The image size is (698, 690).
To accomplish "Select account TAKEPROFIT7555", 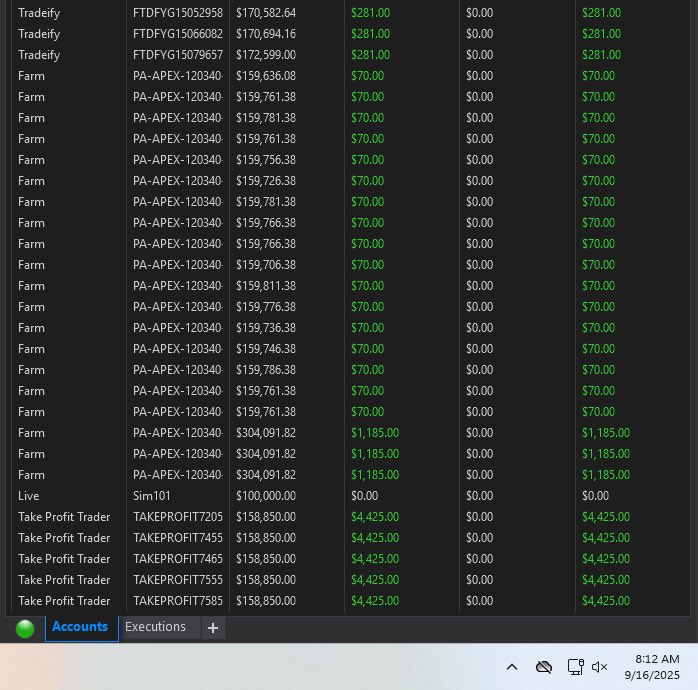I will tap(178, 580).
